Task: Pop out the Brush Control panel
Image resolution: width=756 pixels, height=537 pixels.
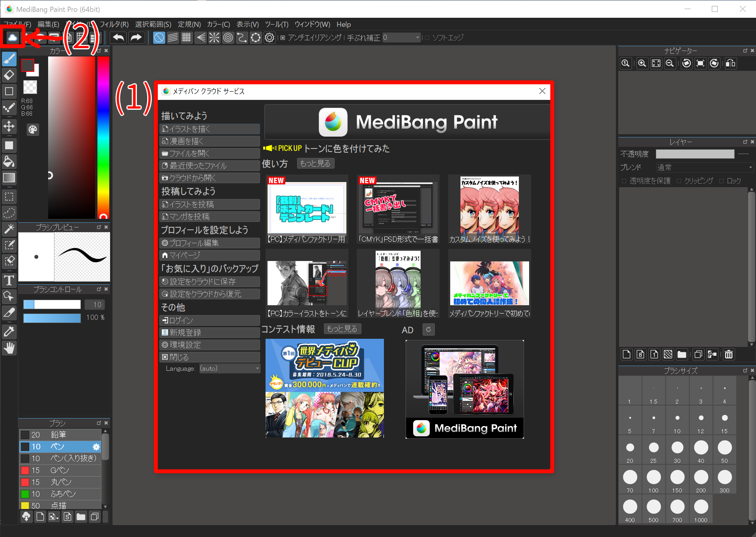Action: (x=99, y=289)
